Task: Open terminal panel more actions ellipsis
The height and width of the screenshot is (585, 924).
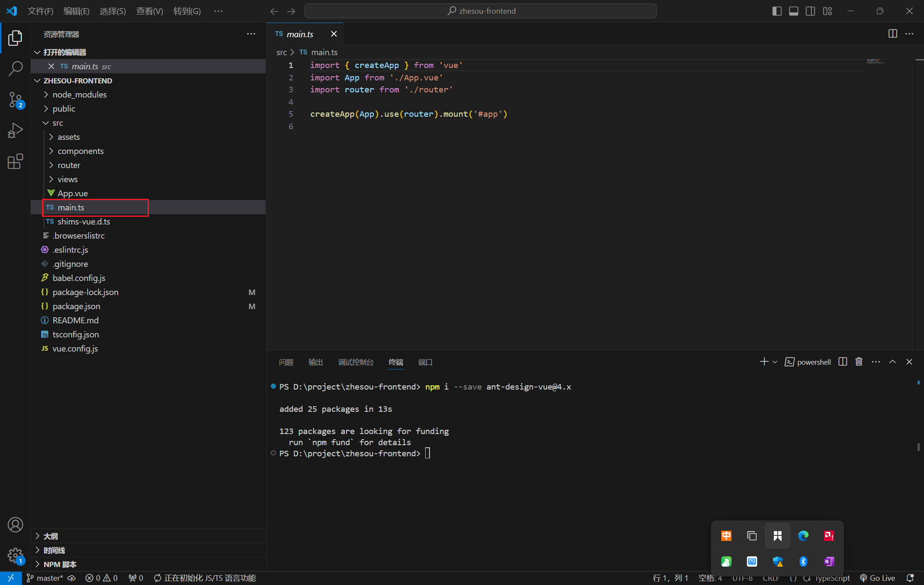Action: [x=876, y=362]
